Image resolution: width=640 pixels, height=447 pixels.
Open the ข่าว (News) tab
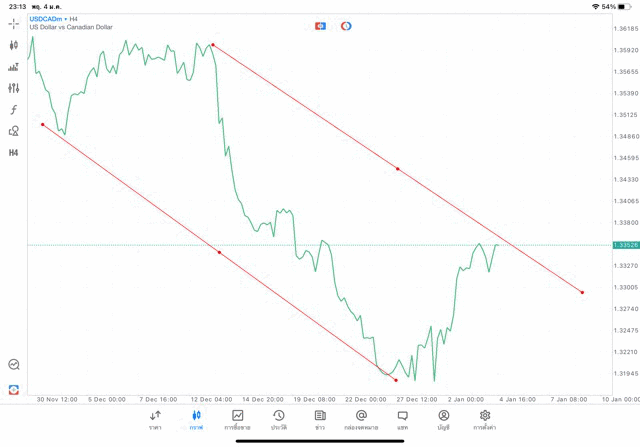pos(320,419)
